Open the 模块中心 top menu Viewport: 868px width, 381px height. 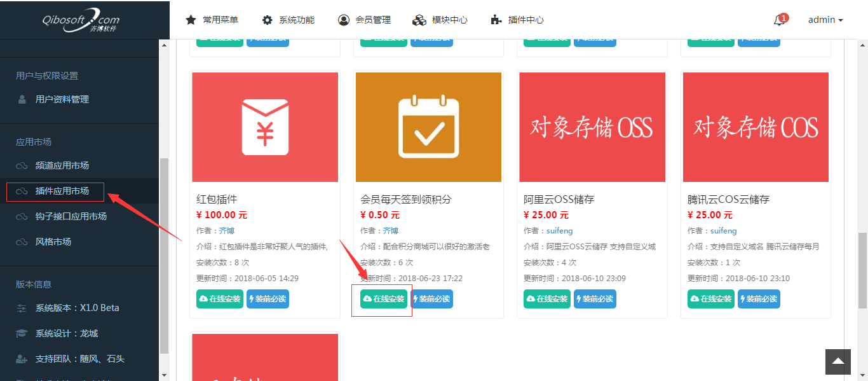click(x=440, y=20)
